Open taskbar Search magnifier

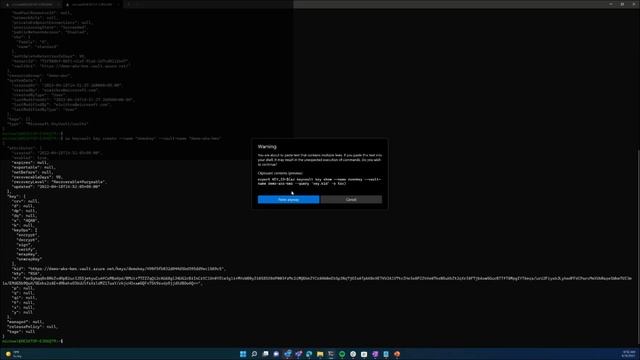254,354
